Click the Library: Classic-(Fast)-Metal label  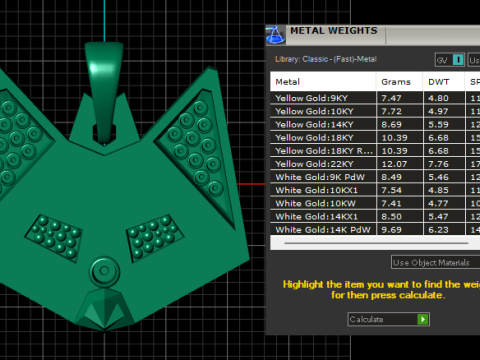[326, 59]
